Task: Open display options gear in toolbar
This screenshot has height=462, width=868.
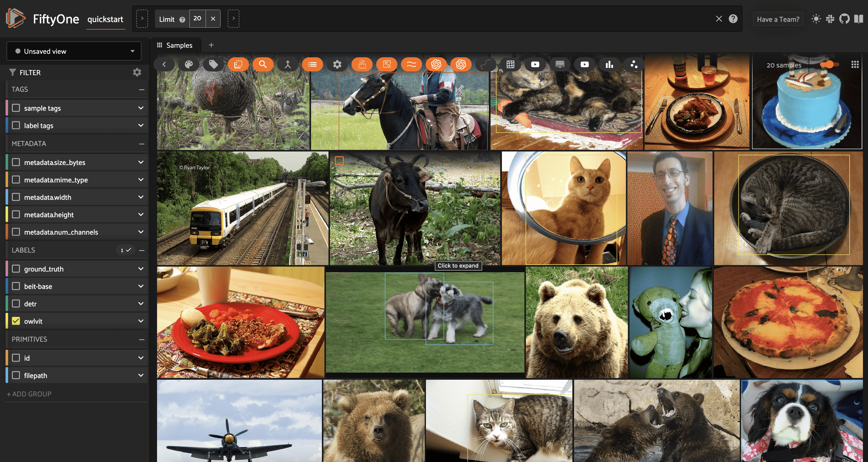Action: click(337, 64)
